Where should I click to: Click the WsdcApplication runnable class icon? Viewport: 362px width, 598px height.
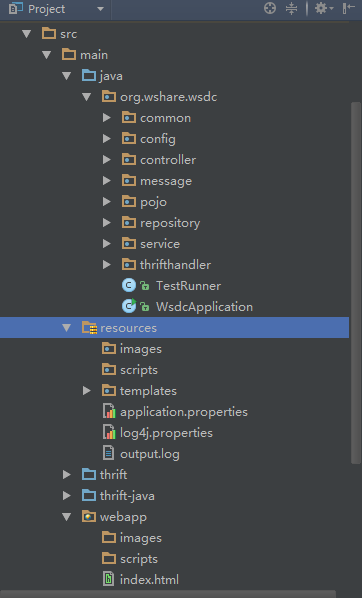129,306
